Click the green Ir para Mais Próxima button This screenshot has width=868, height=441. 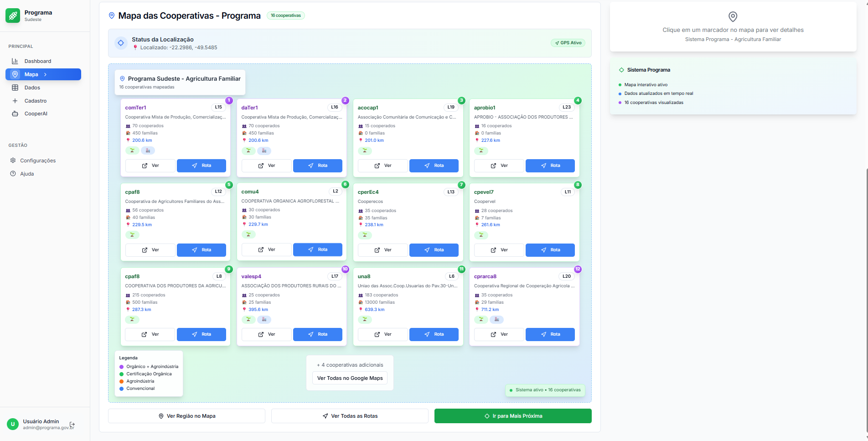coord(513,416)
